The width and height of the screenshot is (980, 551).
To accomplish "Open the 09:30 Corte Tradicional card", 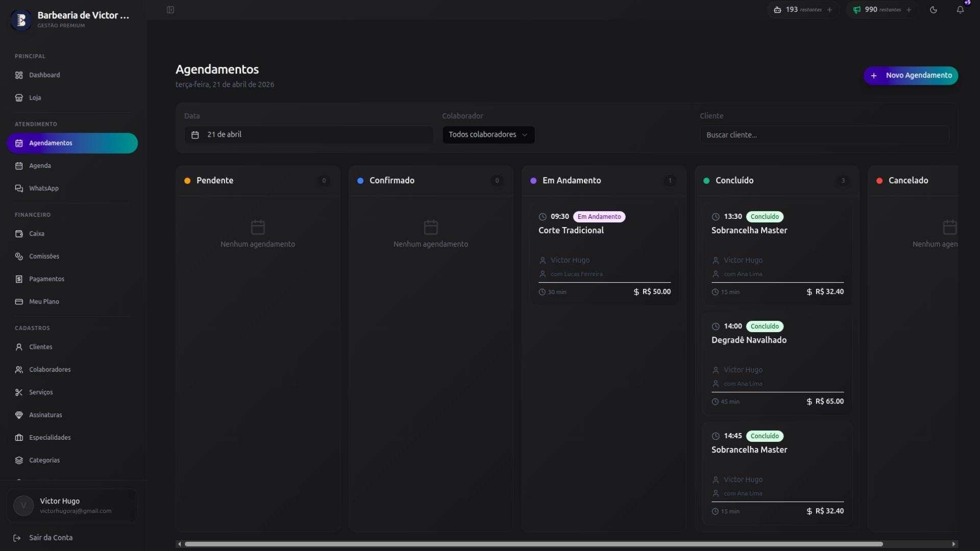I will (604, 254).
